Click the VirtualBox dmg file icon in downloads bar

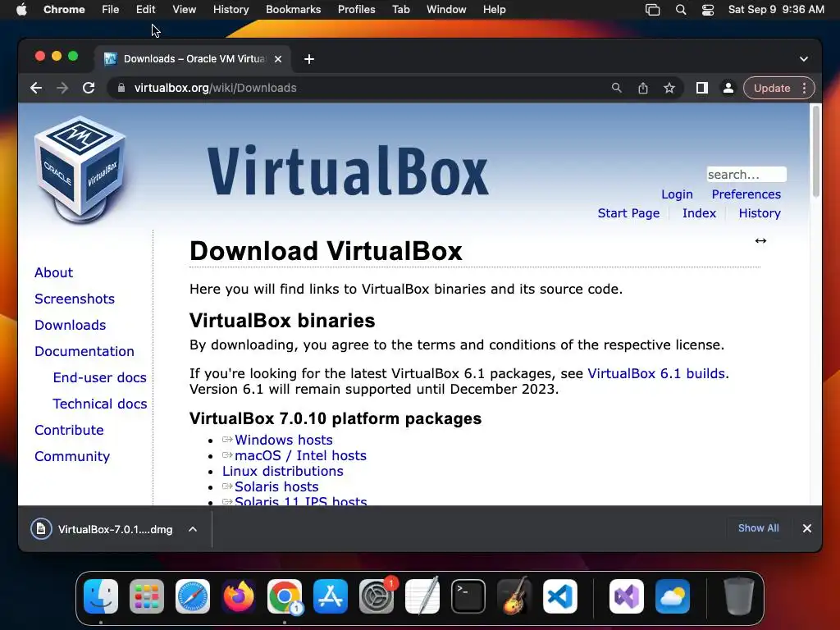(41, 529)
